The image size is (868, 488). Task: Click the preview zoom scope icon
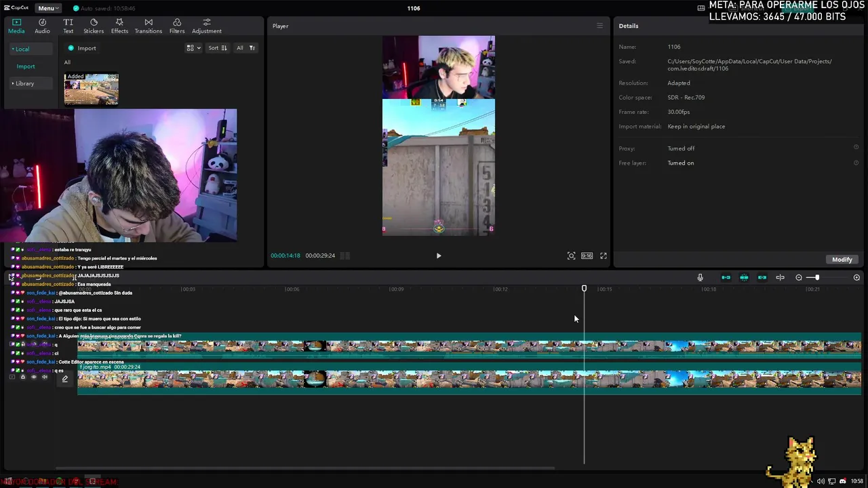(571, 256)
